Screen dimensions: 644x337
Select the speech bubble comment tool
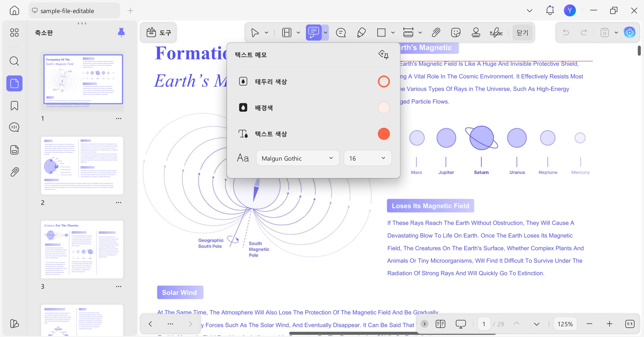point(341,33)
